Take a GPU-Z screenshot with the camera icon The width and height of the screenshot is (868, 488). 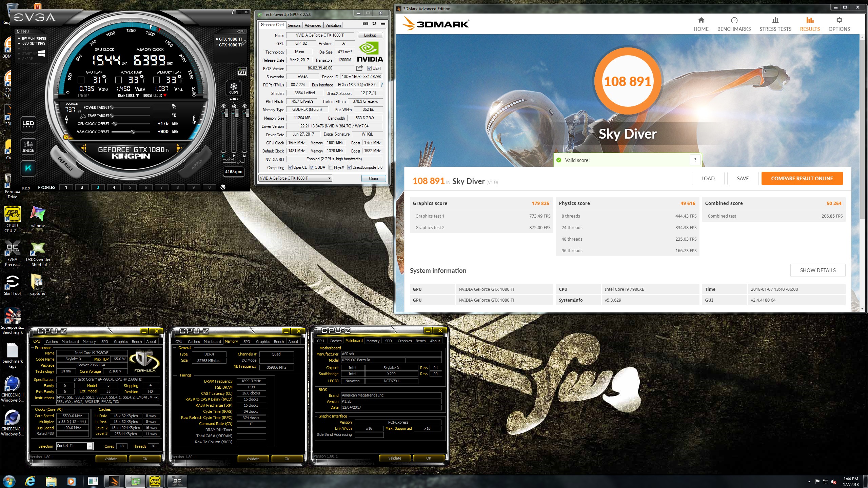pyautogui.click(x=365, y=23)
